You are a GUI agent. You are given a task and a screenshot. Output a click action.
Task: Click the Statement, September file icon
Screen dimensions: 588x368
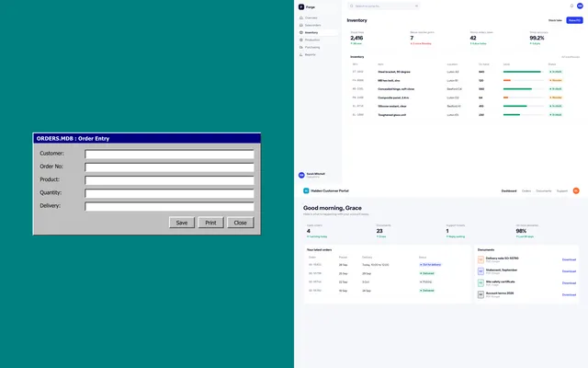coord(481,271)
